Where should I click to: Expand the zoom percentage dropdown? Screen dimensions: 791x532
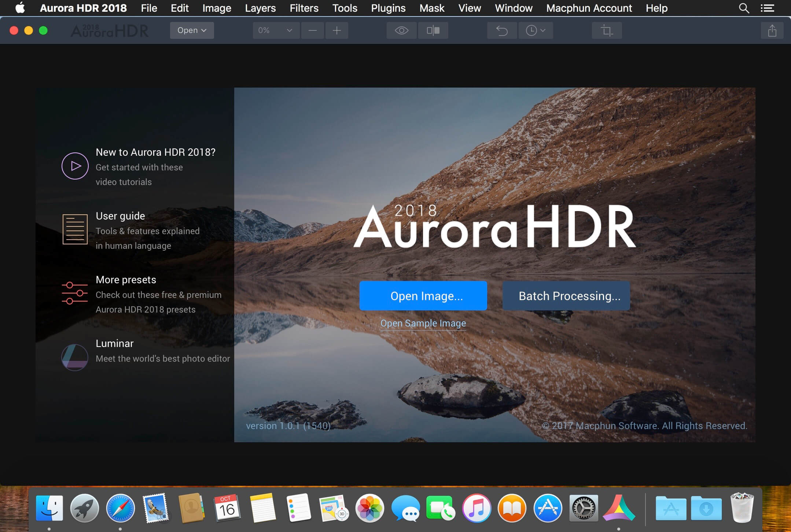[x=276, y=30]
